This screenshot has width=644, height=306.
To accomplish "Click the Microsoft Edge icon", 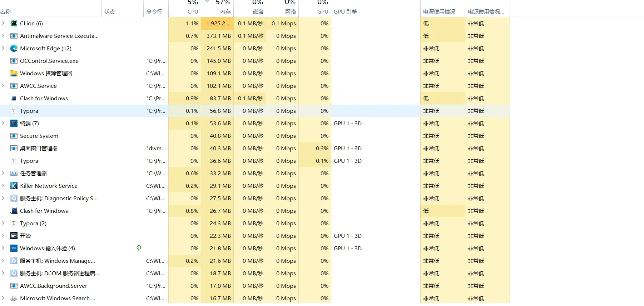I will (x=14, y=49).
